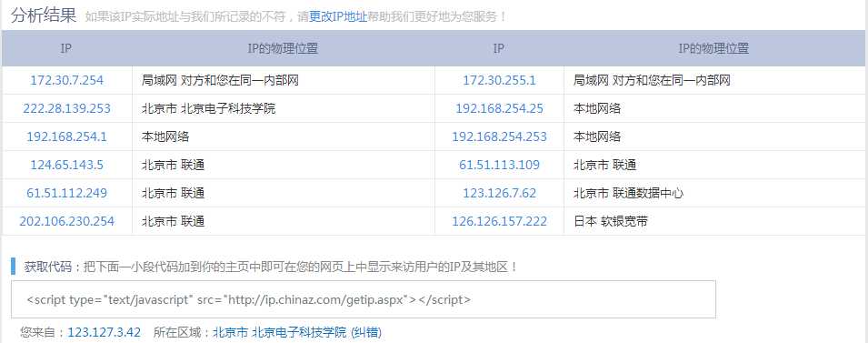Open IP 192.168.254.1 link

tap(66, 136)
